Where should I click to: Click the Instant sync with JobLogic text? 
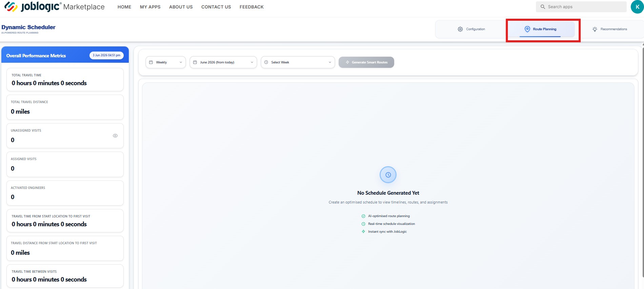pos(387,232)
